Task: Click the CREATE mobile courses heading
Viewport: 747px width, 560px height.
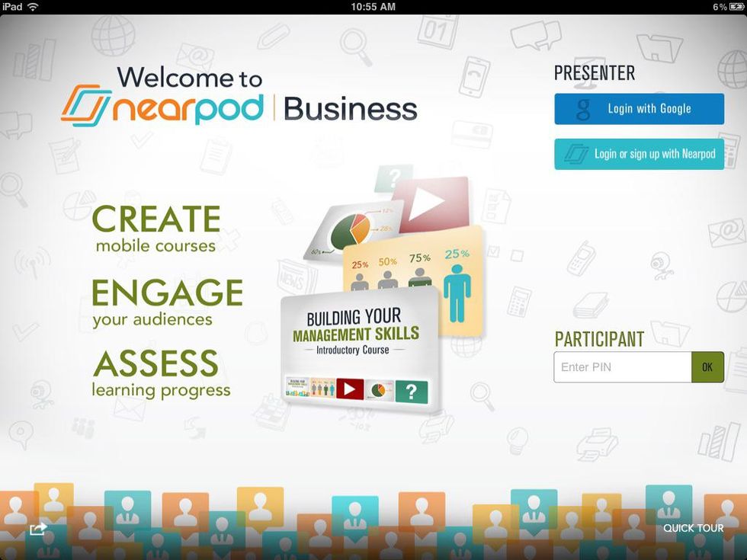Action: click(156, 228)
